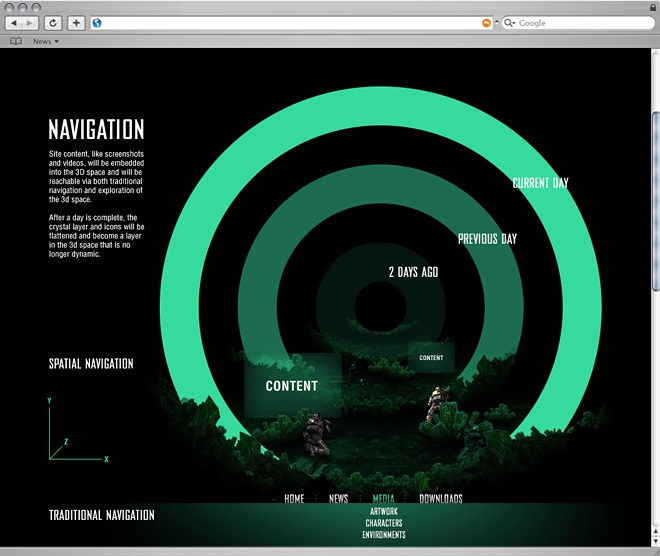Click the globe icon in address bar

pyautogui.click(x=97, y=22)
